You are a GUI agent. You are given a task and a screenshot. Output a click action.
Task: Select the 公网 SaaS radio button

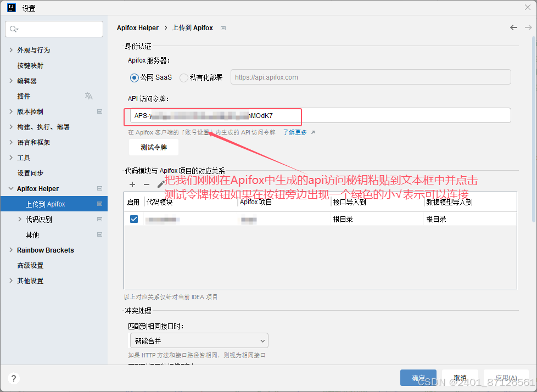[134, 78]
